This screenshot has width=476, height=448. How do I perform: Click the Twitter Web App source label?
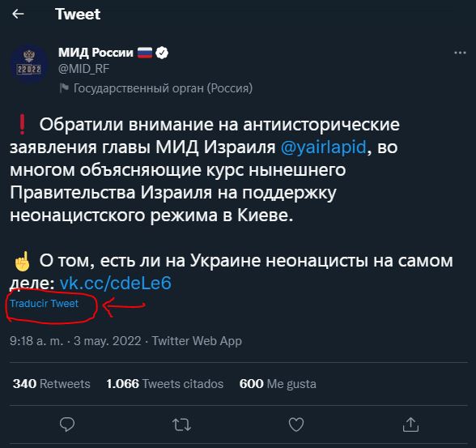pos(197,341)
